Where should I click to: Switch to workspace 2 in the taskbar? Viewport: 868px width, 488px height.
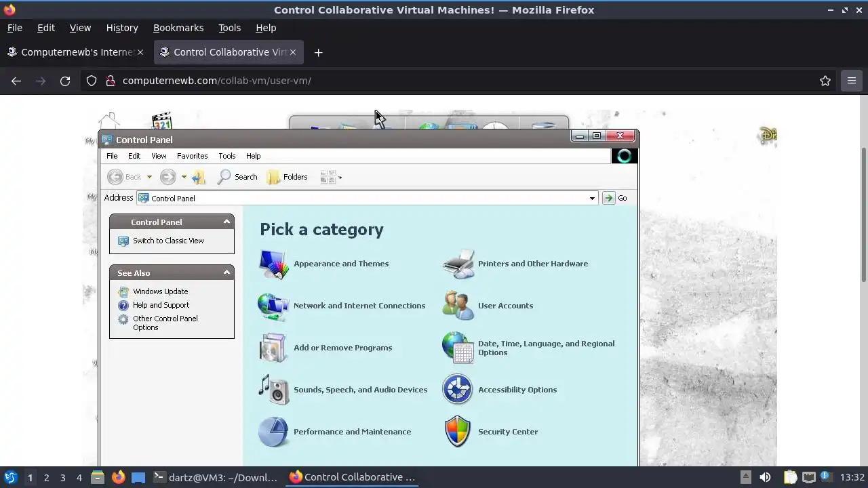tap(46, 478)
